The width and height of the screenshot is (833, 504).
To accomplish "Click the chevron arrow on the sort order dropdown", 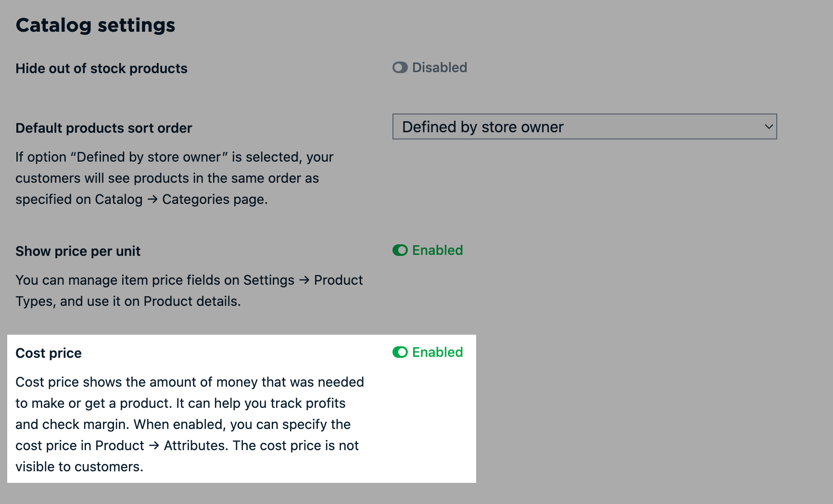I will coord(769,127).
